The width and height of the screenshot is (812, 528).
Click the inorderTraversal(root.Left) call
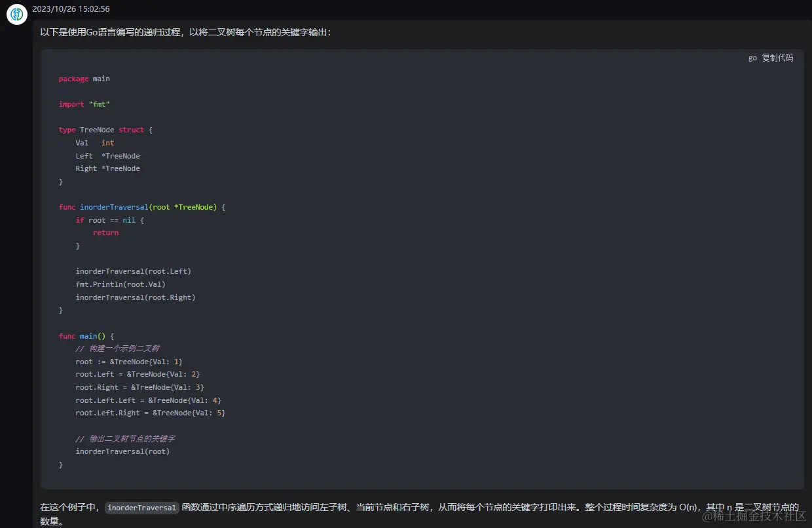(133, 271)
